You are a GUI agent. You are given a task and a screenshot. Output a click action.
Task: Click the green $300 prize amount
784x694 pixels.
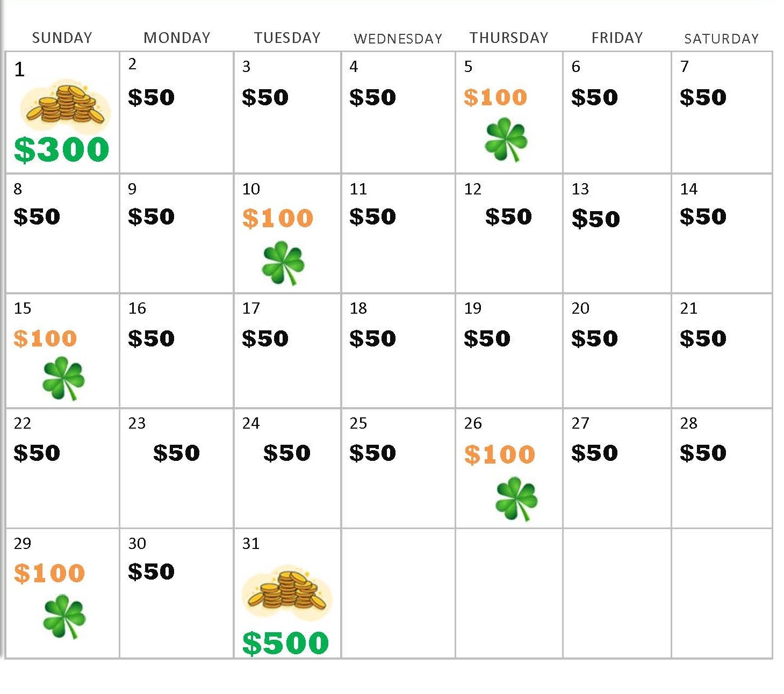click(x=61, y=149)
